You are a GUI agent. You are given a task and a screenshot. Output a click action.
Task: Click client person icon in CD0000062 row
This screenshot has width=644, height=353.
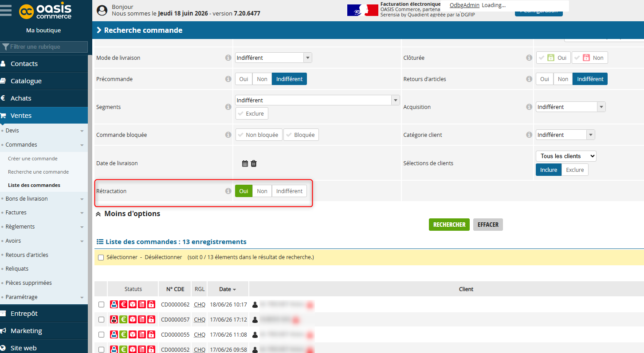(x=255, y=305)
